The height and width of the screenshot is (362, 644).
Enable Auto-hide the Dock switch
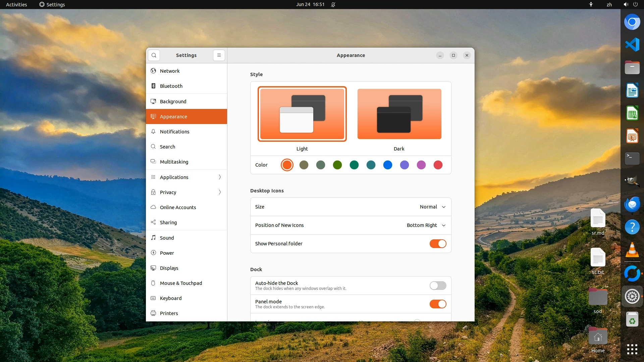[x=438, y=286]
